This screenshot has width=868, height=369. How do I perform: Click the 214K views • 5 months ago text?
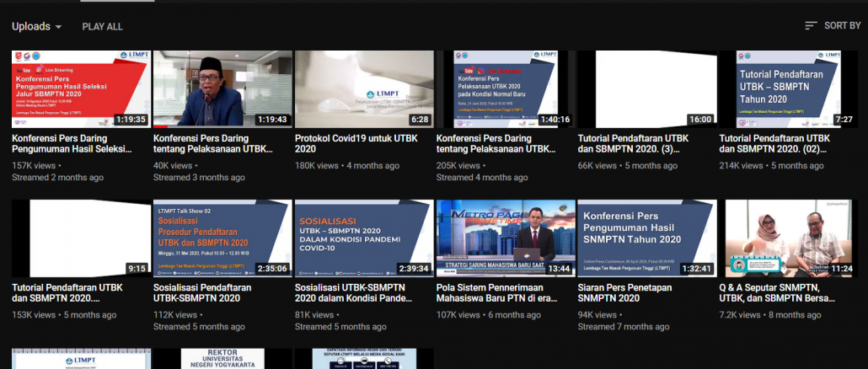pos(771,165)
